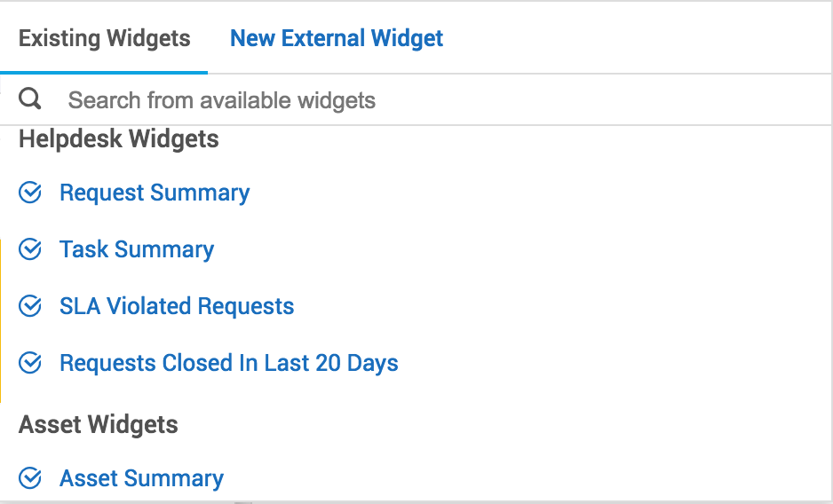
Task: Toggle the SLA Violated Requests check icon
Action: tap(30, 306)
